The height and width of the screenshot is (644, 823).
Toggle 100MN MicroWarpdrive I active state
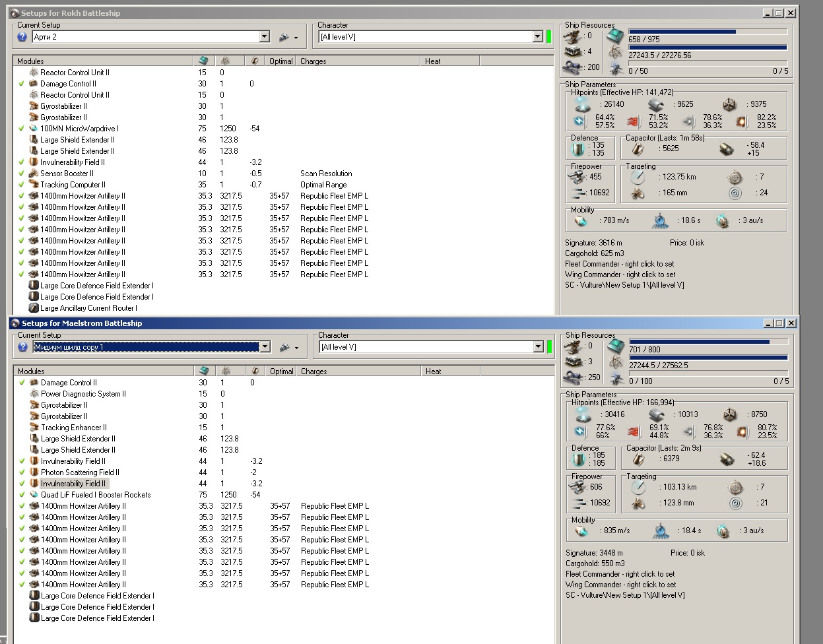[x=22, y=129]
